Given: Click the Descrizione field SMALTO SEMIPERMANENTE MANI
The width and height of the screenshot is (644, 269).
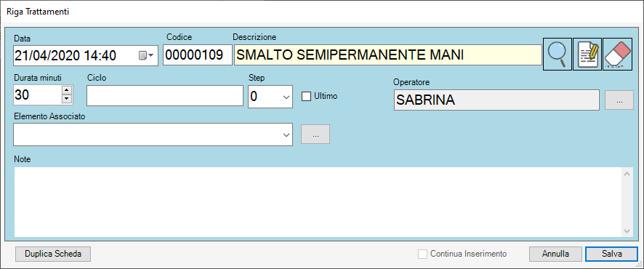Looking at the screenshot, I should 387,55.
